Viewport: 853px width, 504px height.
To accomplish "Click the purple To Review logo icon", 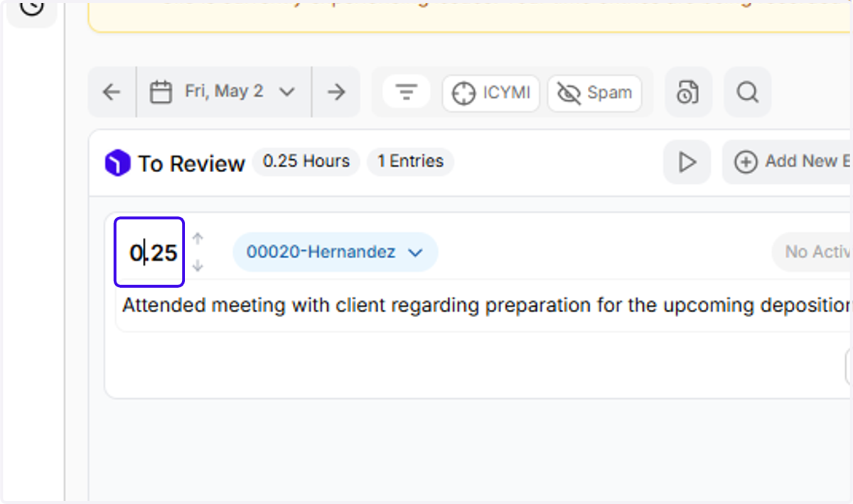I will (x=117, y=163).
